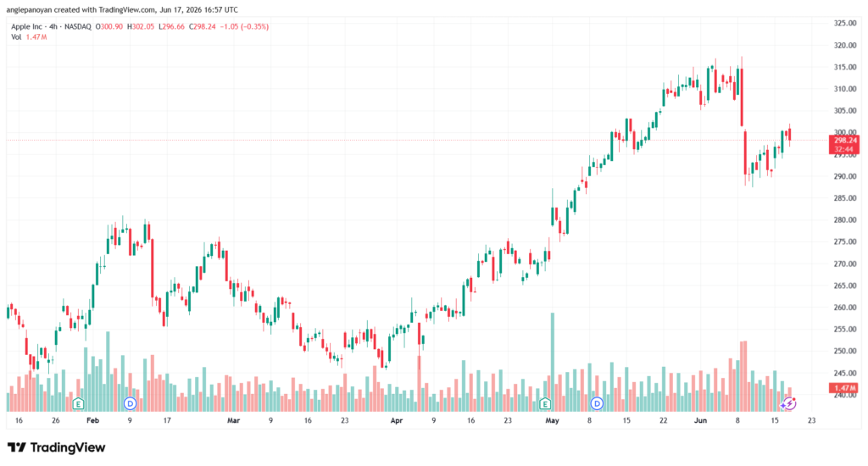Click the earnings E icon near May
868x466 pixels.
tap(545, 404)
